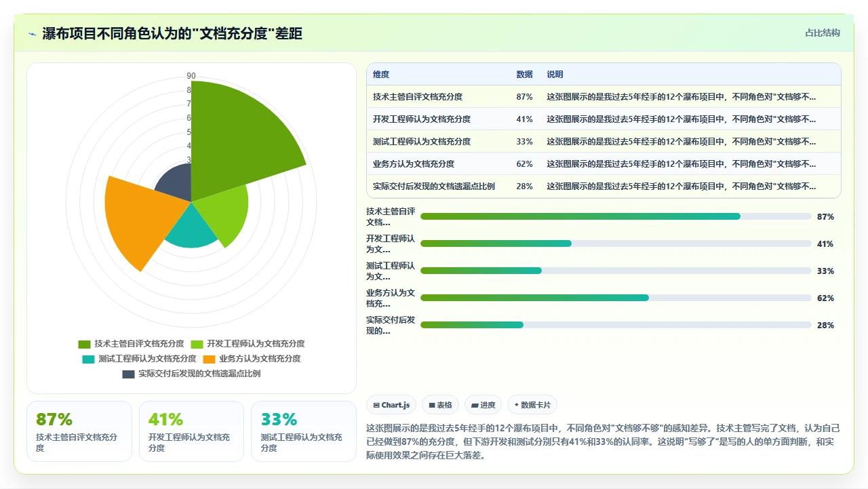Select the Chart.js tag chip
Image resolution: width=868 pixels, height=489 pixels.
tap(391, 405)
